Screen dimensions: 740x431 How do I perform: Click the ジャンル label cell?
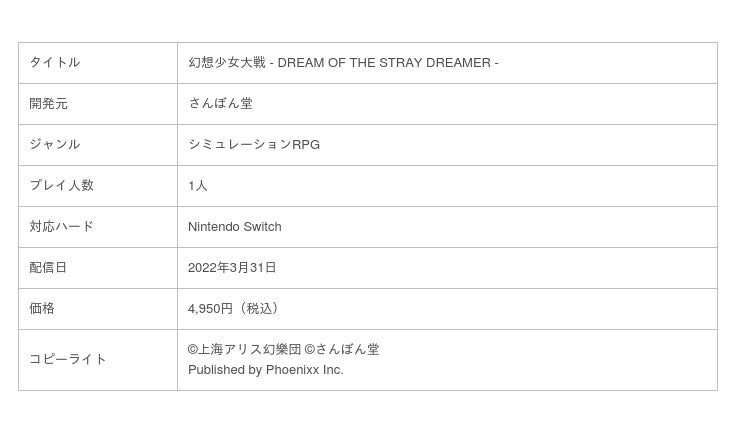pyautogui.click(x=98, y=145)
